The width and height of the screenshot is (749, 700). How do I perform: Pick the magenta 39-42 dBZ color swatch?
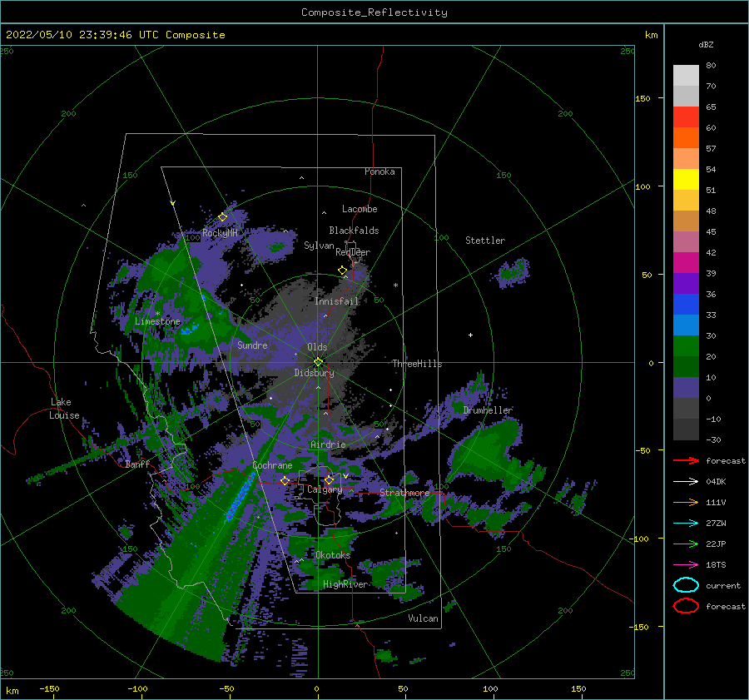point(686,263)
